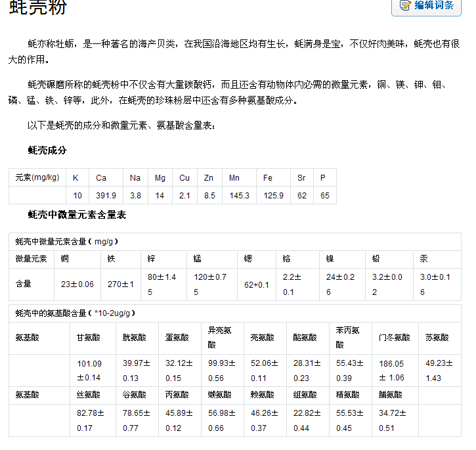This screenshot has width=476, height=450.
Task: Select the 蚝壳粉 page title
Action: [37, 7]
